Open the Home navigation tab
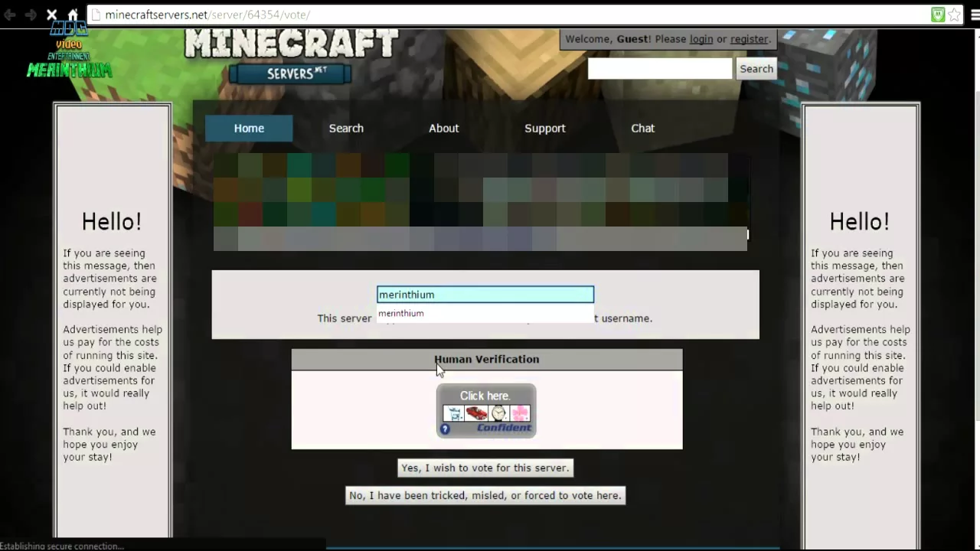This screenshot has width=980, height=551. [249, 128]
